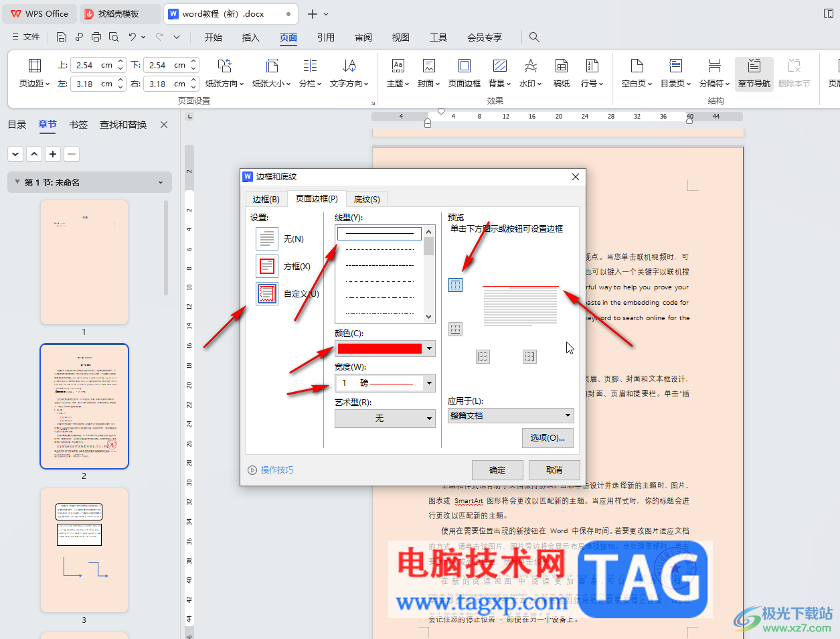Click the Print icon in quick toolbar

pyautogui.click(x=96, y=37)
